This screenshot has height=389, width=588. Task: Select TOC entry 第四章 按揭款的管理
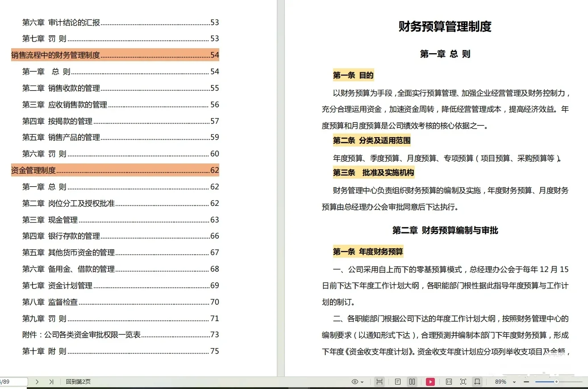tap(121, 121)
